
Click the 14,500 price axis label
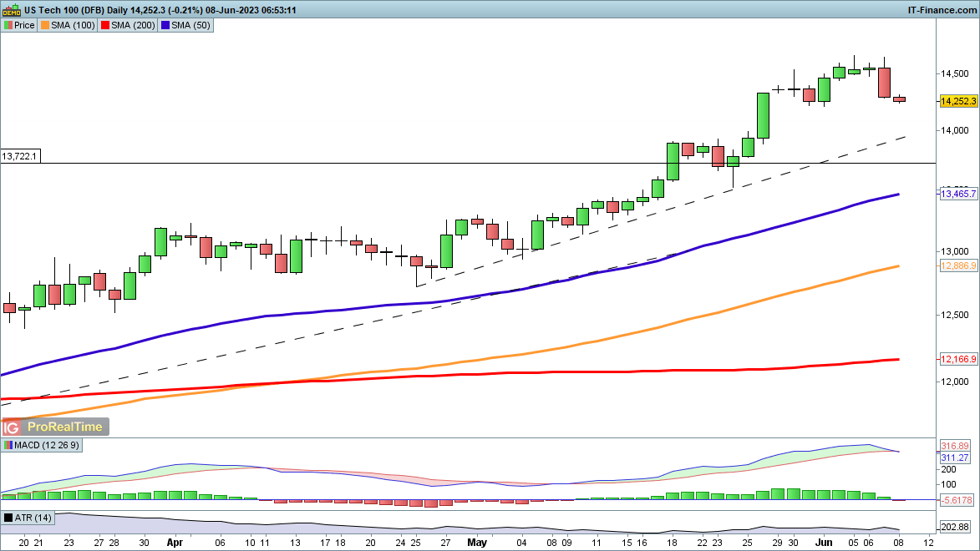point(955,73)
